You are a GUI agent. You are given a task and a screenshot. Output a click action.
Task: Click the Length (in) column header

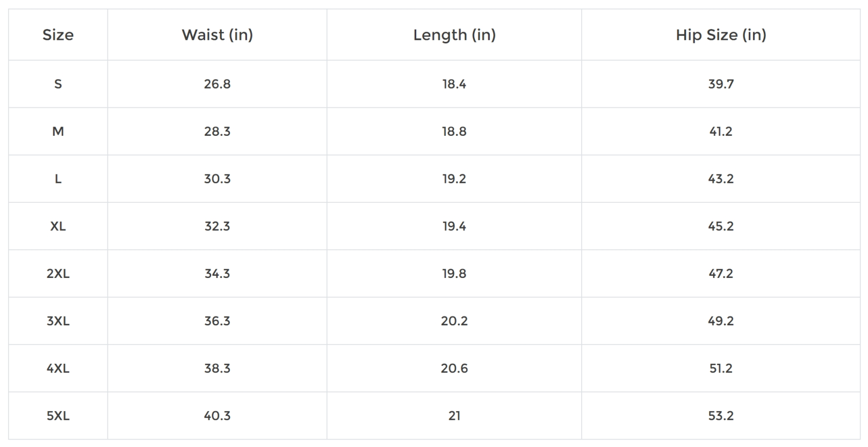coord(454,35)
